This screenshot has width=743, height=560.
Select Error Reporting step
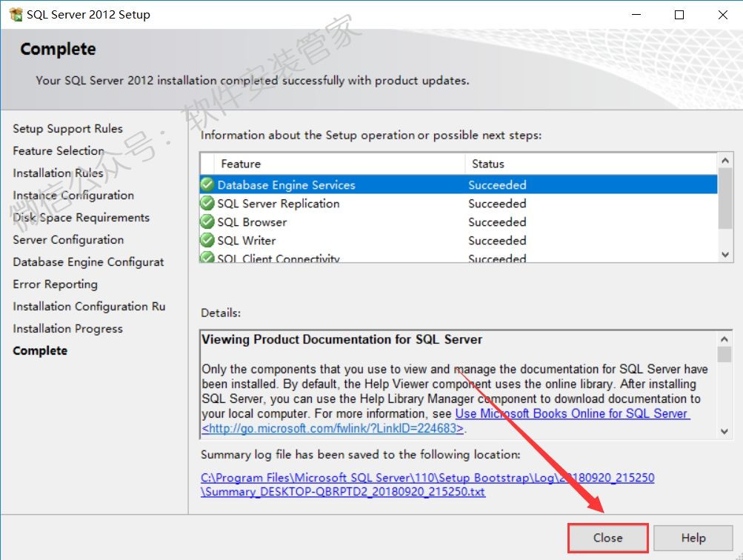[55, 284]
